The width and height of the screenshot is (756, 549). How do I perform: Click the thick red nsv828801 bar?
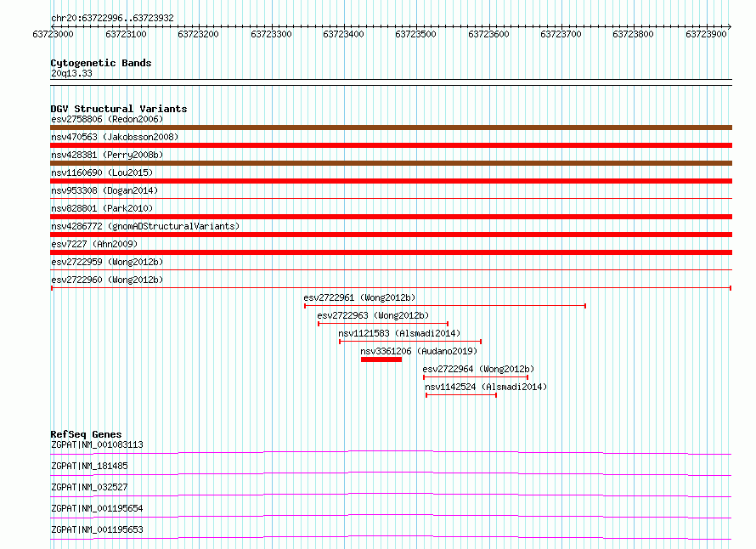391,217
